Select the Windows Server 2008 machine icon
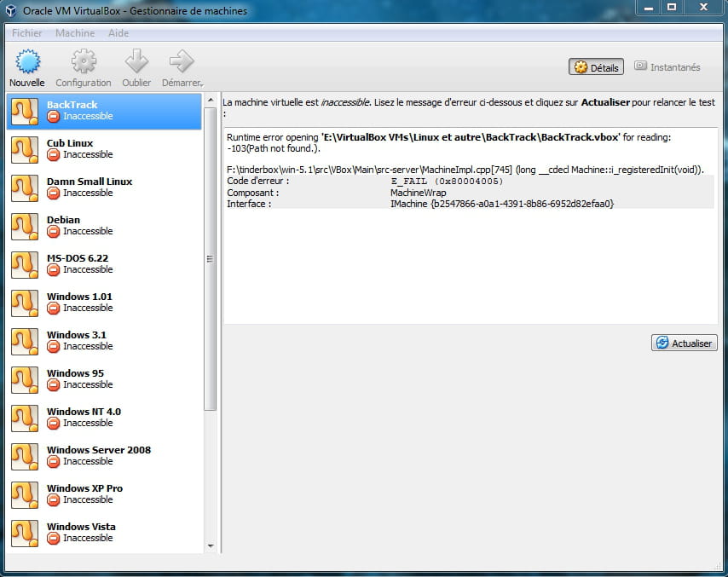Image resolution: width=728 pixels, height=577 pixels. pos(25,457)
